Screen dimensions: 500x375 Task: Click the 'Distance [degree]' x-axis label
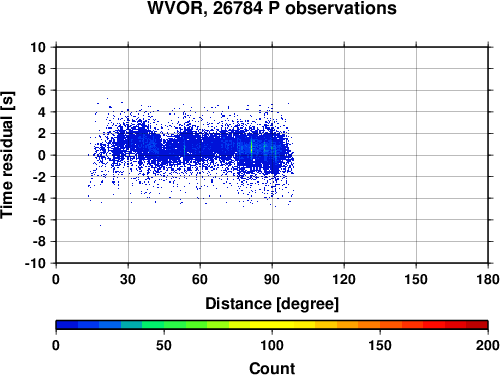point(272,304)
